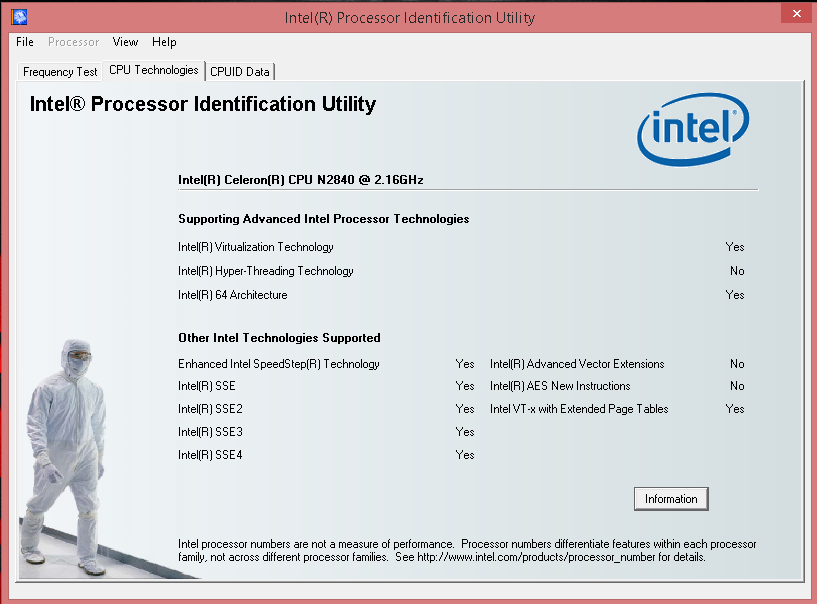Open the Processor menu
The image size is (817, 604).
74,42
